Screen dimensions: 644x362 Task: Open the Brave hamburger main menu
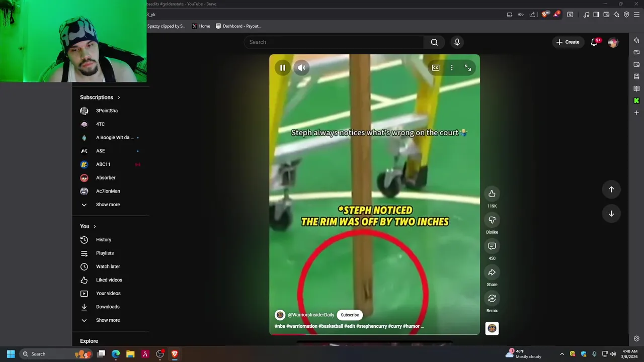636,15
